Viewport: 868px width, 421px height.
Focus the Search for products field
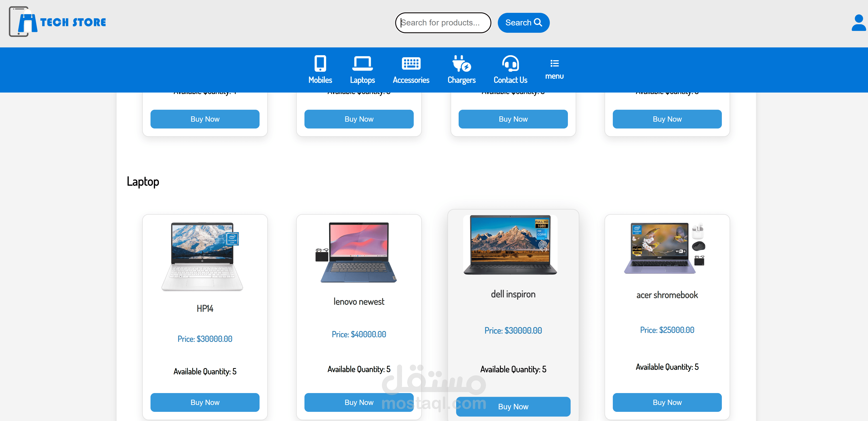[x=443, y=23]
